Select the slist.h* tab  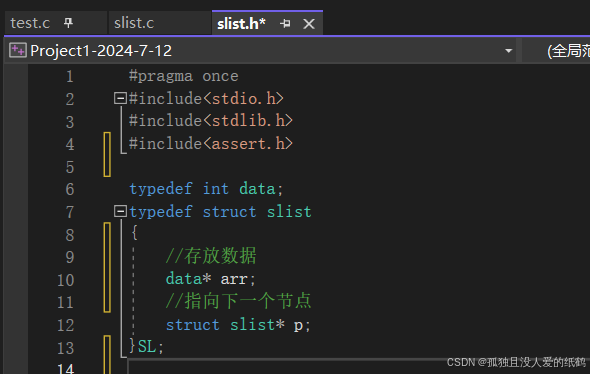pyautogui.click(x=241, y=24)
